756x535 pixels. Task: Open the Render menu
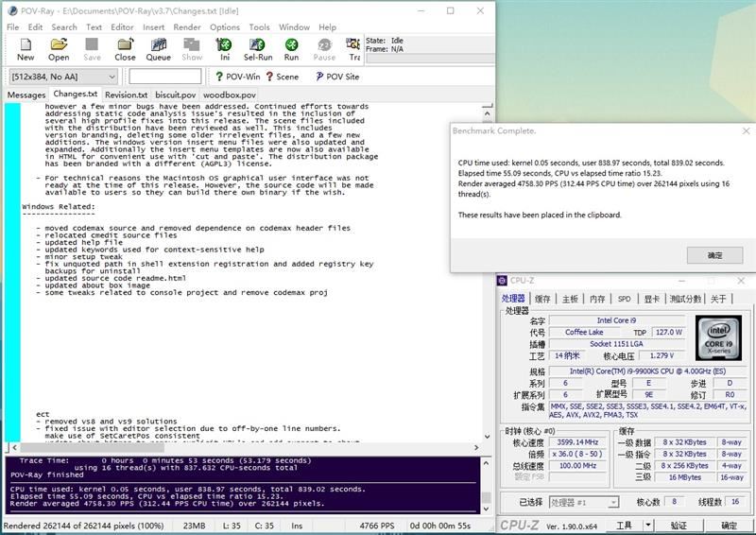coord(187,27)
